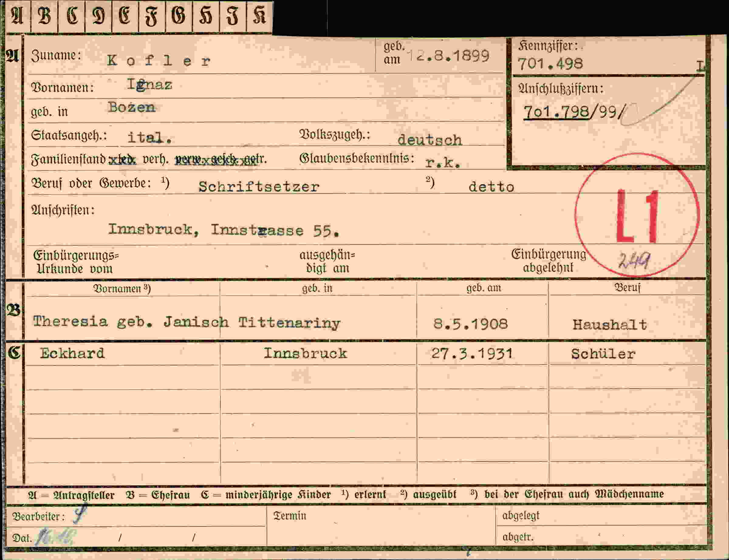729x560 pixels.
Task: Click section C marker for children
Action: pos(14,352)
